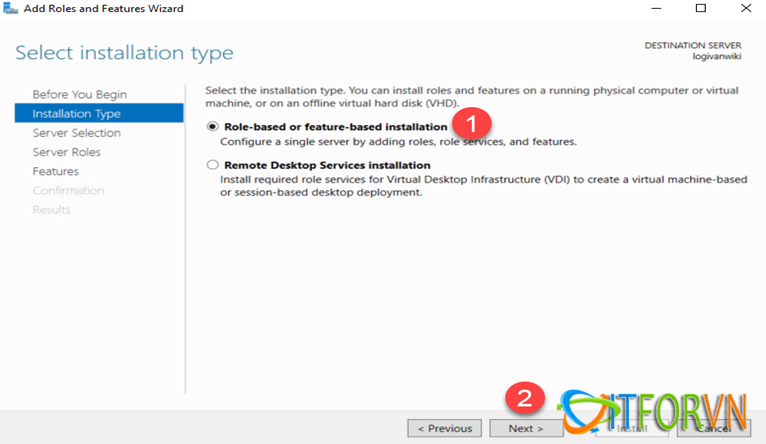Close the Add Roles and Features Wizard

point(746,9)
